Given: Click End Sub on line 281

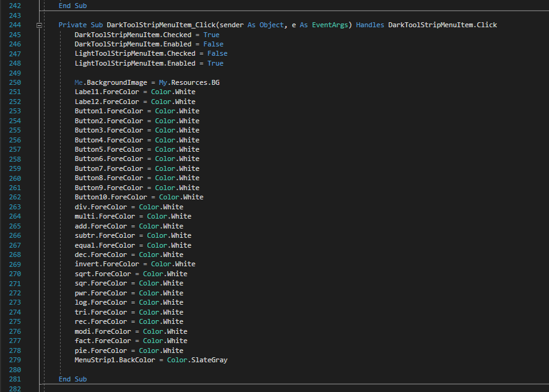Looking at the screenshot, I should pyautogui.click(x=72, y=379).
